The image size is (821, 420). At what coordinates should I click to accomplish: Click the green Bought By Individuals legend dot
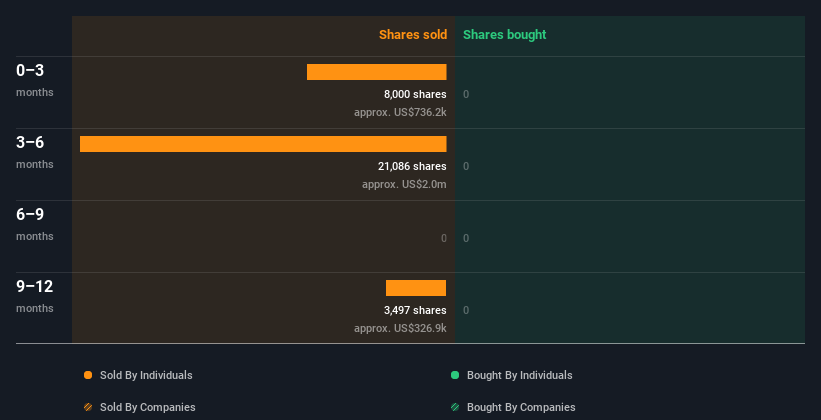point(455,375)
